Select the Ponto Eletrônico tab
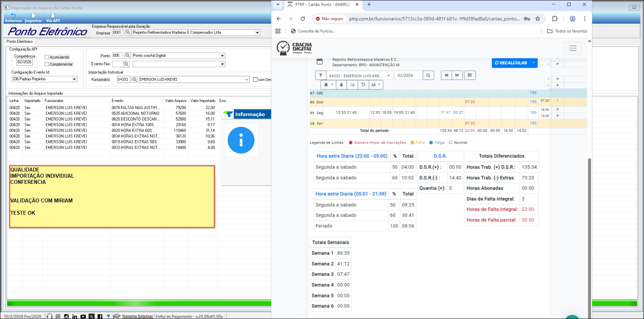This screenshot has height=319, width=644. 20,41
